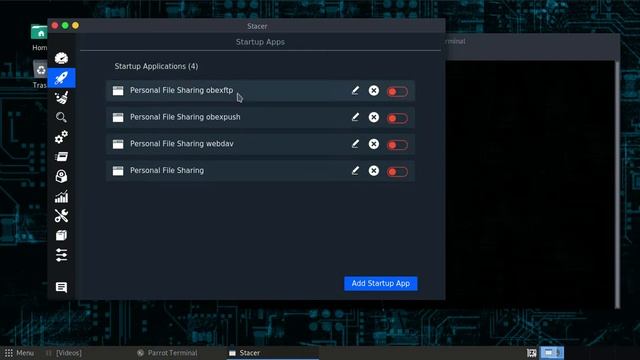The height and width of the screenshot is (360, 640).
Task: Edit the Personal File Sharing obexpush entry
Action: click(x=355, y=117)
